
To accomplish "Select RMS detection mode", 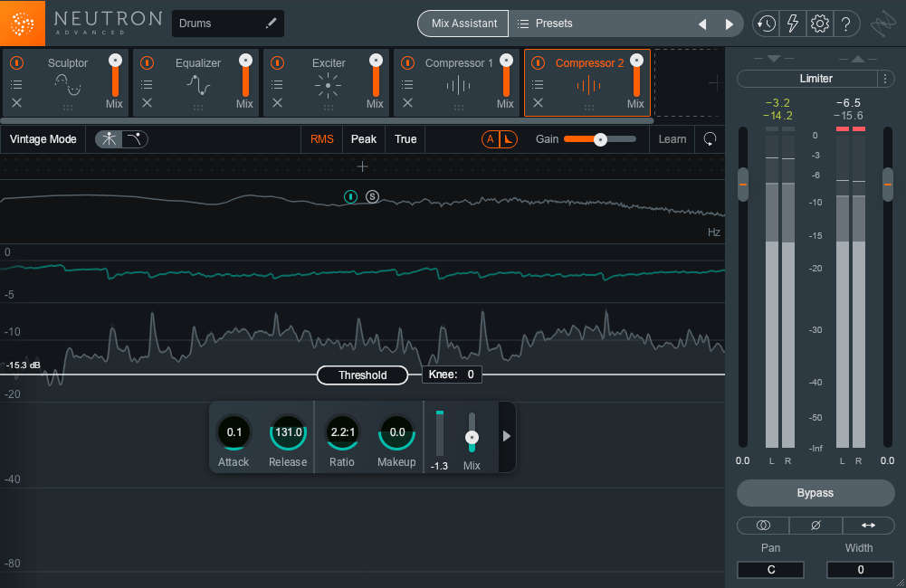I will (x=322, y=139).
